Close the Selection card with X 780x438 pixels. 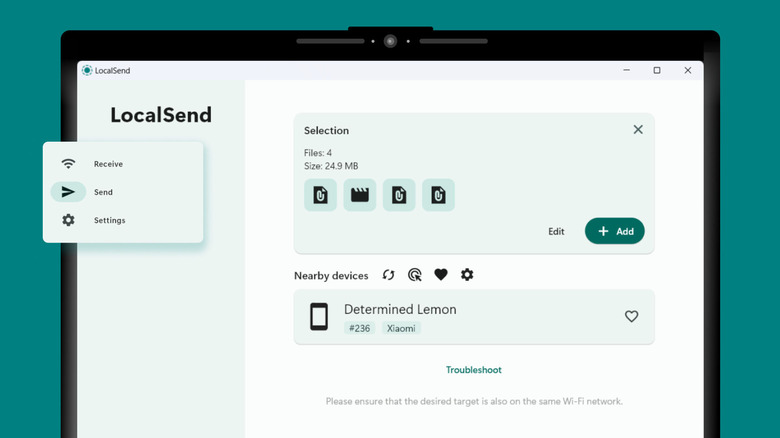638,129
